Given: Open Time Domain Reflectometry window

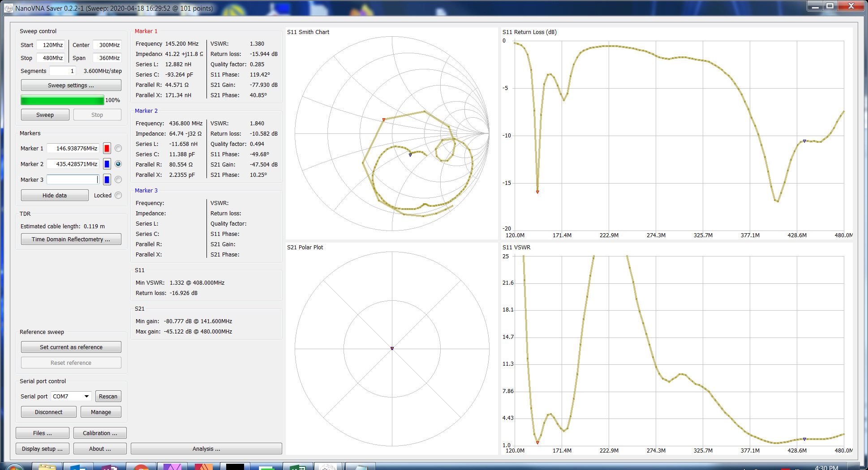Looking at the screenshot, I should tap(71, 239).
